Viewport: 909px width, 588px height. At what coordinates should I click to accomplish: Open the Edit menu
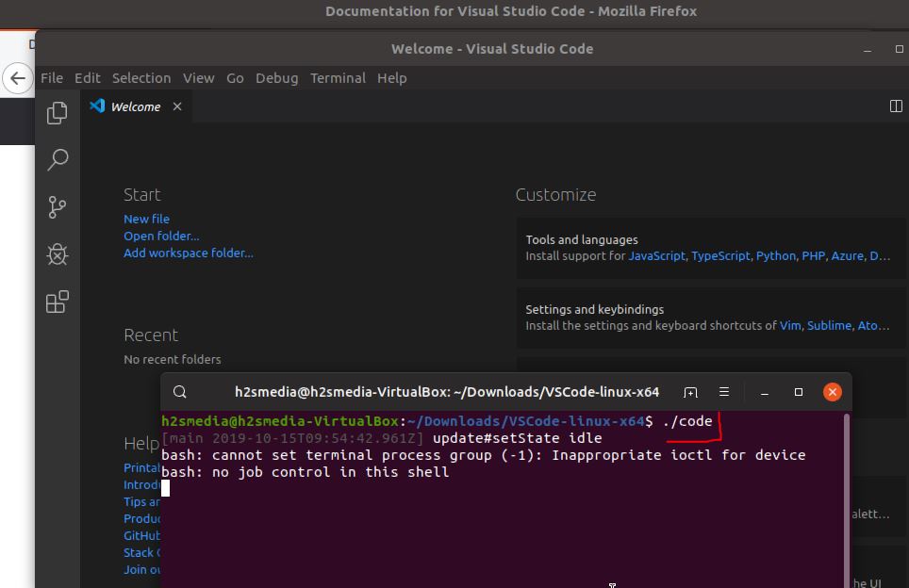88,78
